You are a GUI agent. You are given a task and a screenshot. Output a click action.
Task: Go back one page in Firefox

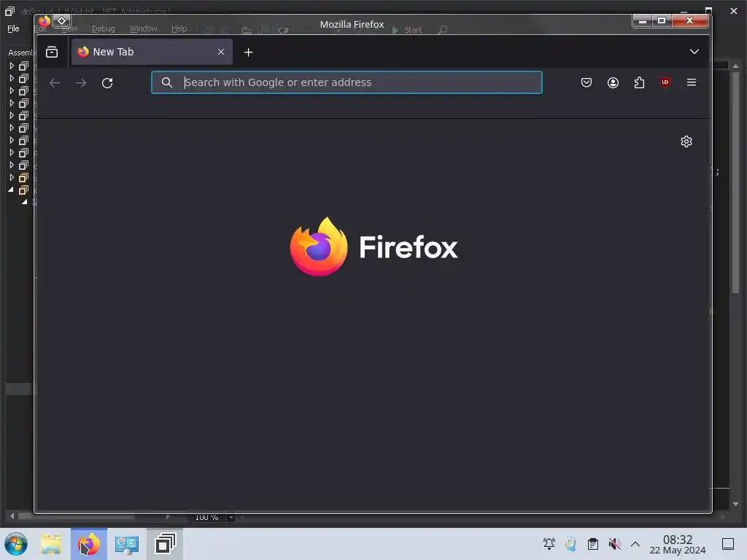[x=55, y=83]
